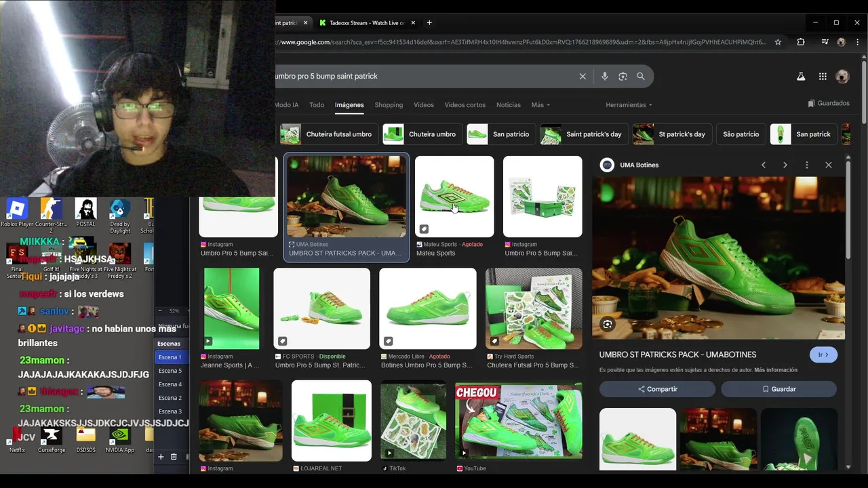Select the St patrick's day chip
868x488 pixels.
pos(671,134)
